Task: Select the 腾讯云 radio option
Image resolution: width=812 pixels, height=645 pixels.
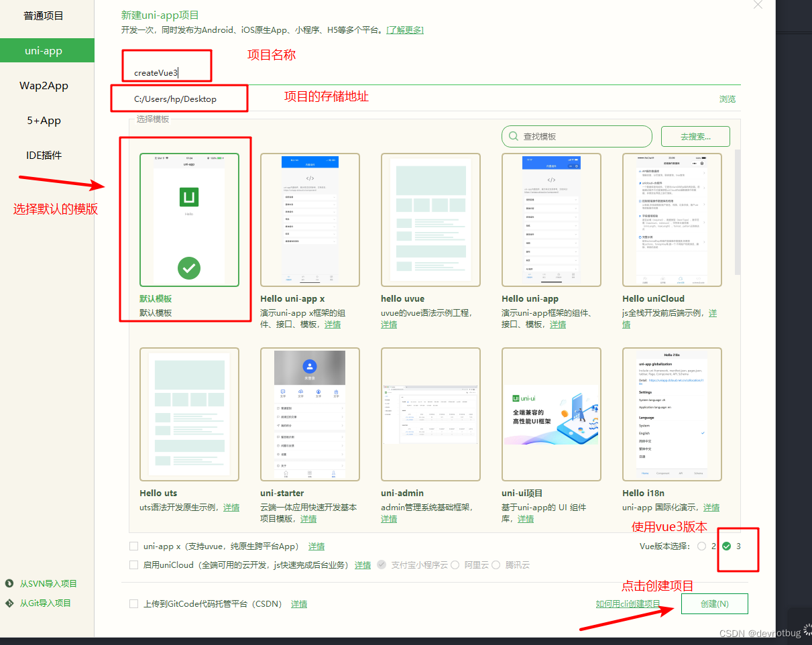Action: (496, 565)
